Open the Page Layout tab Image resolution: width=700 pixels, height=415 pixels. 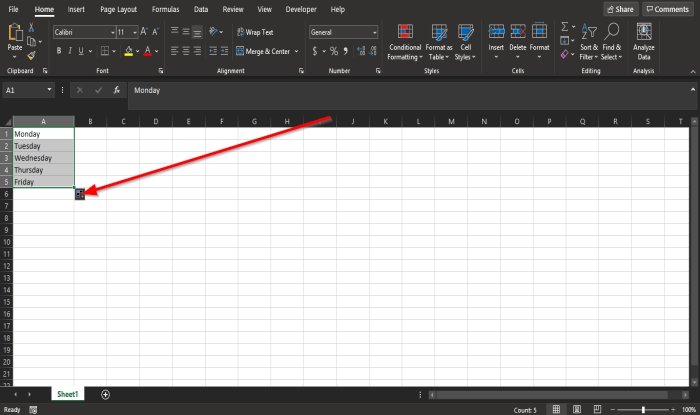[121, 9]
